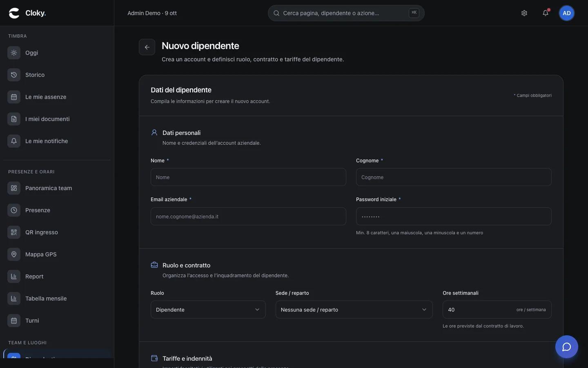Click the Cloky logo icon
This screenshot has width=588, height=368.
[14, 13]
